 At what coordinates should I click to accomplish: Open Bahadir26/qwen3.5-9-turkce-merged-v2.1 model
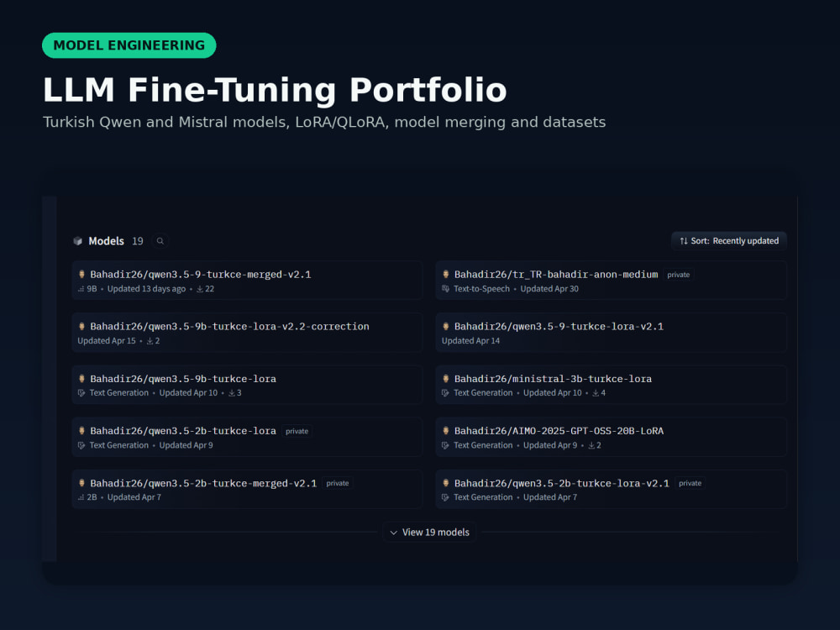(247, 281)
